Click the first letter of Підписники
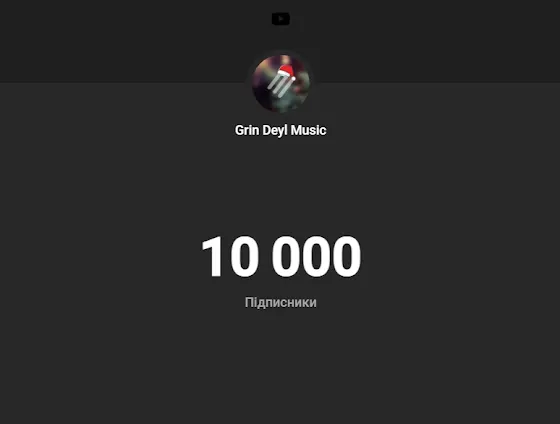 [x=249, y=302]
